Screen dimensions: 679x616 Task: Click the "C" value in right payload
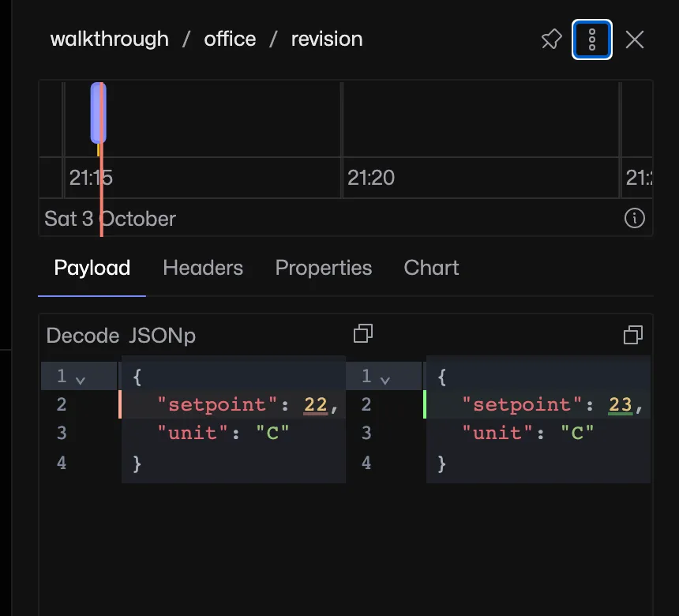coord(577,433)
